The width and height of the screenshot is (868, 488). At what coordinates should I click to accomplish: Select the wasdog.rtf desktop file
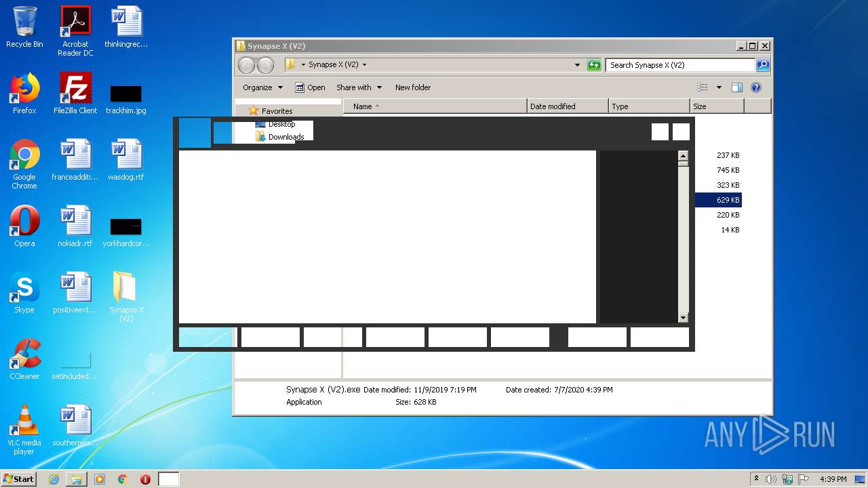pyautogui.click(x=126, y=160)
